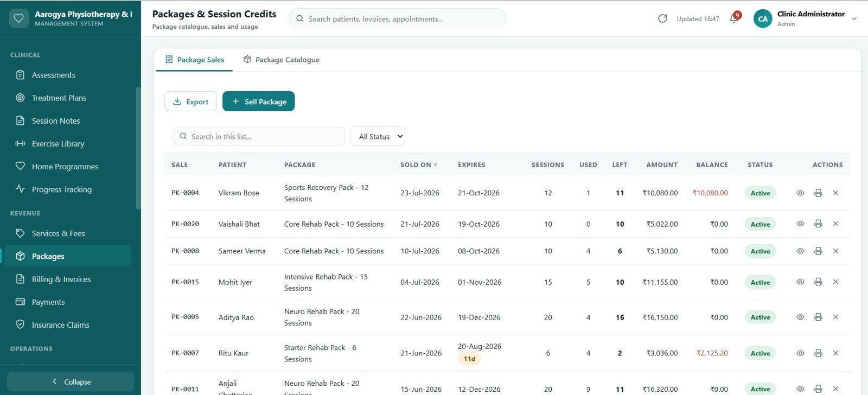The width and height of the screenshot is (868, 395).
Task: Click the Export button
Action: point(190,101)
